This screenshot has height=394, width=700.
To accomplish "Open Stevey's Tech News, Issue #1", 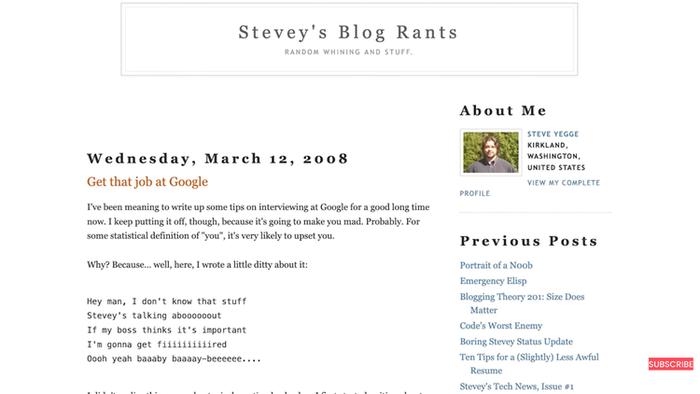I will point(517,386).
